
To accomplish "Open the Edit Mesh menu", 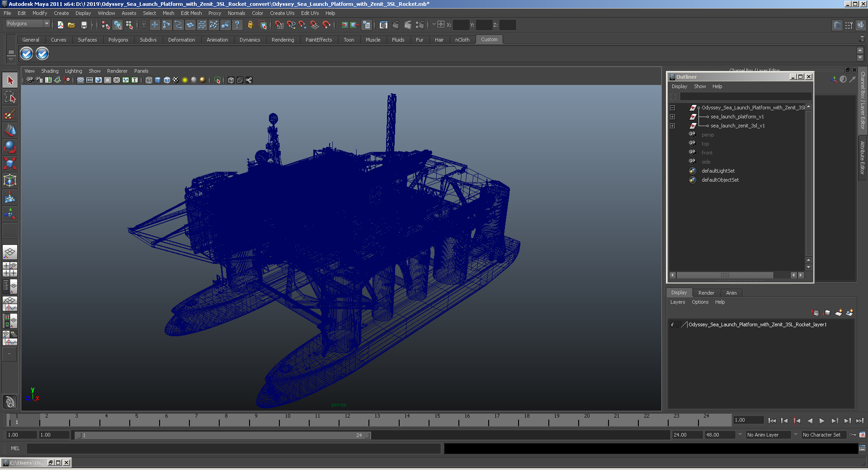I will [x=191, y=13].
